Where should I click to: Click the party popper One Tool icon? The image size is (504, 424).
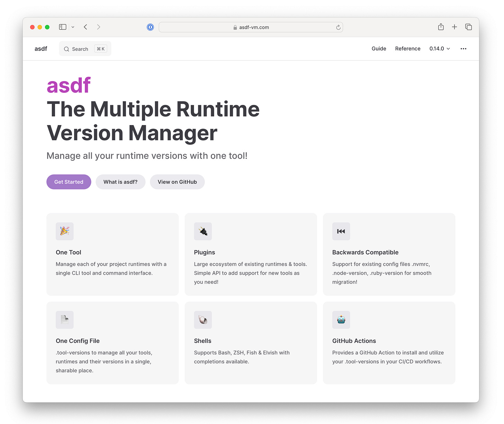[x=65, y=231]
